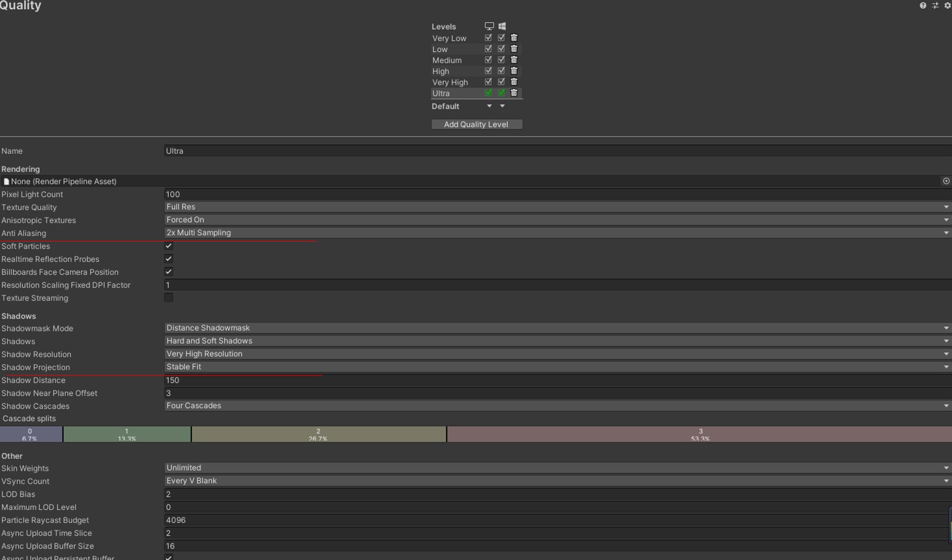
Task: Click the Name field containing Ultra
Action: (558, 151)
